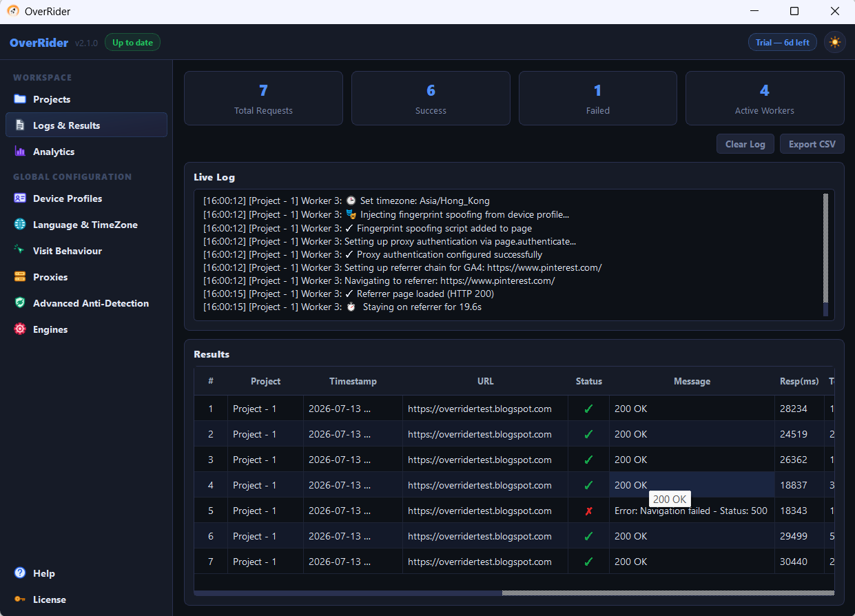Image resolution: width=855 pixels, height=616 pixels.
Task: Toggle the light/dark theme sun button
Action: point(835,43)
